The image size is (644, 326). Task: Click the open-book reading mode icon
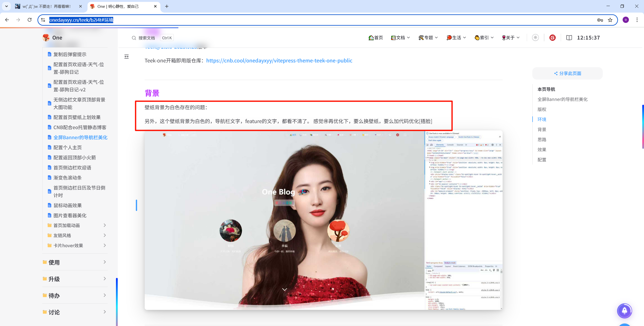pos(569,38)
